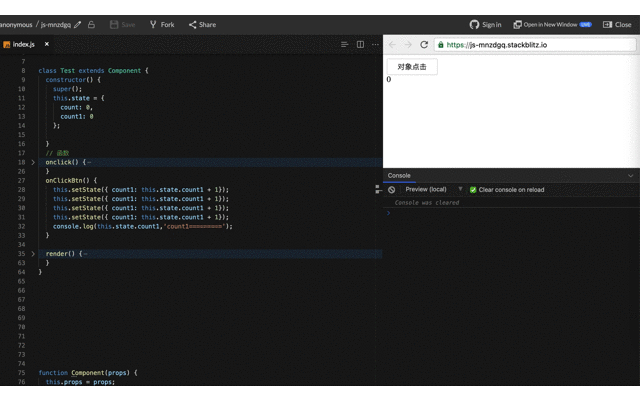Select the index.js editor tab
The width and height of the screenshot is (640, 400).
23,44
